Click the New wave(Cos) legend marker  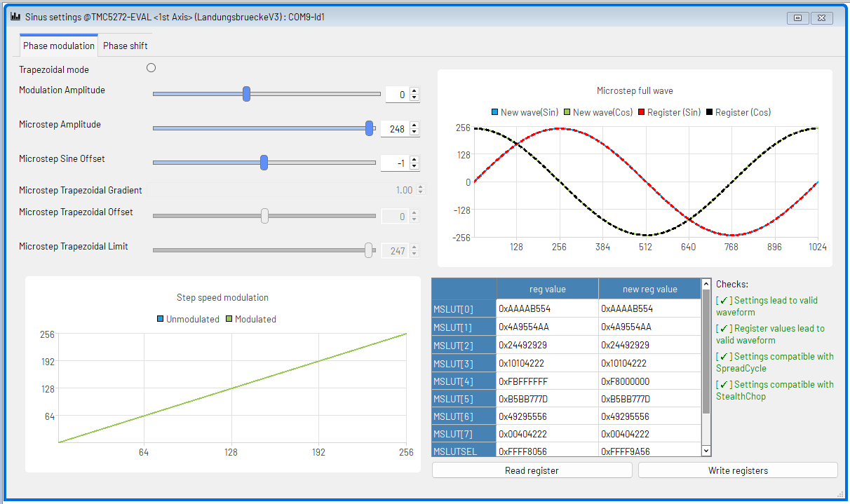[567, 112]
